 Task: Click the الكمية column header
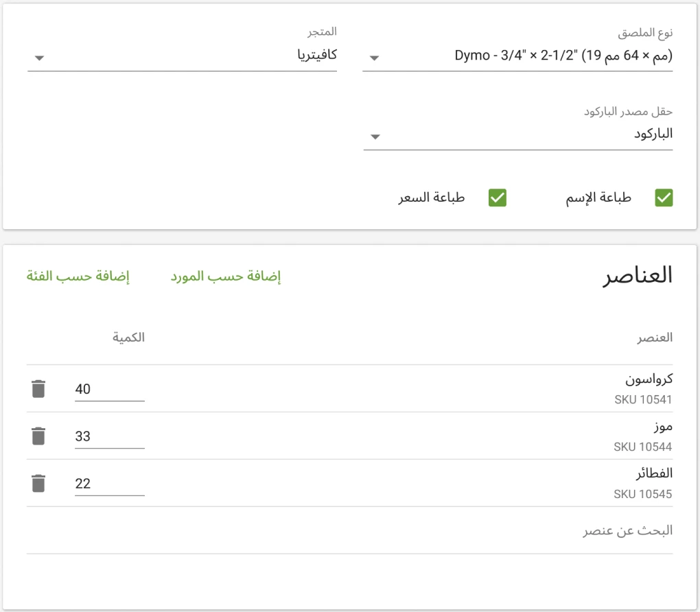point(128,337)
